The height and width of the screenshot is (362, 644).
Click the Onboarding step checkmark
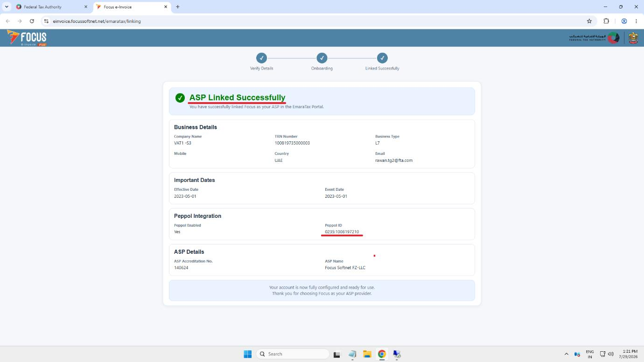322,58
